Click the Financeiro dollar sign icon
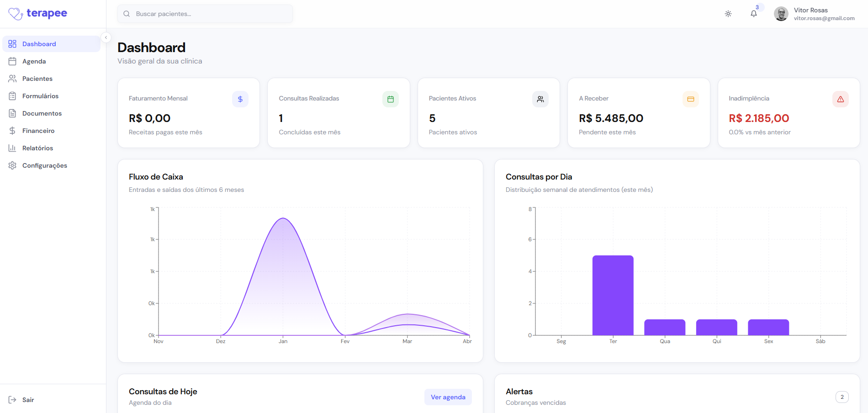868x413 pixels. click(x=12, y=130)
